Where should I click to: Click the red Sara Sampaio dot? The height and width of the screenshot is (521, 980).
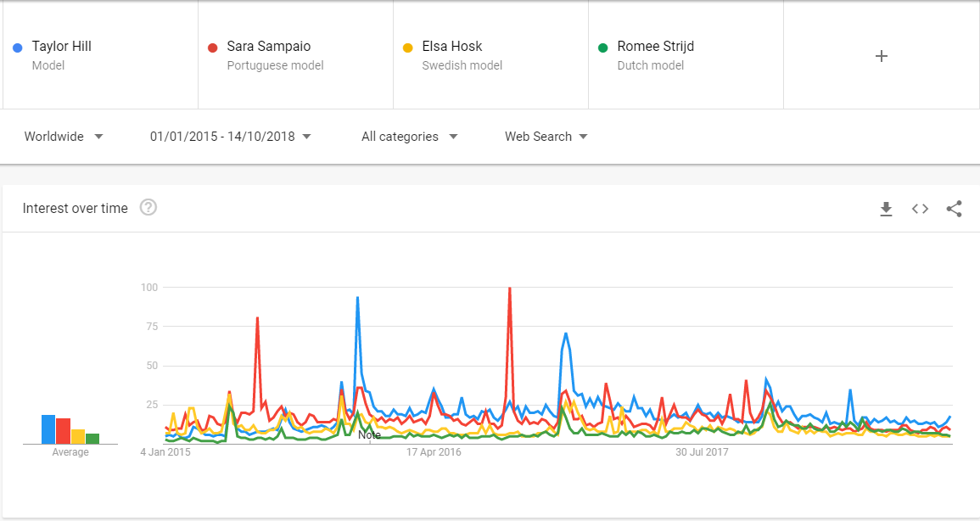pos(212,48)
